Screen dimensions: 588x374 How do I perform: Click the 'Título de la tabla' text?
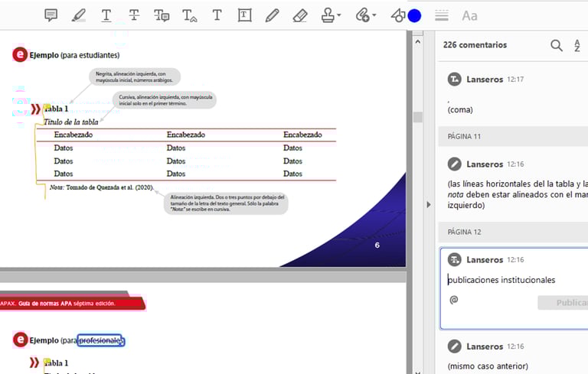point(71,122)
